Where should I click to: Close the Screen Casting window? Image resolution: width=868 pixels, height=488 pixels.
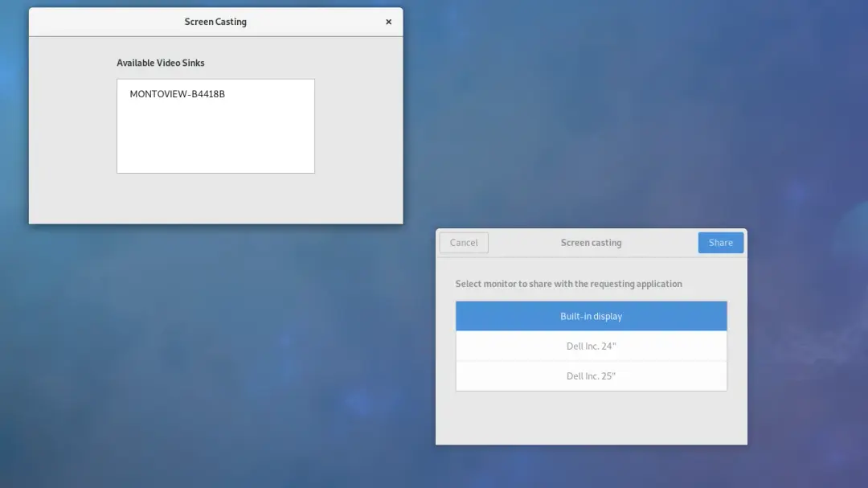pos(388,22)
